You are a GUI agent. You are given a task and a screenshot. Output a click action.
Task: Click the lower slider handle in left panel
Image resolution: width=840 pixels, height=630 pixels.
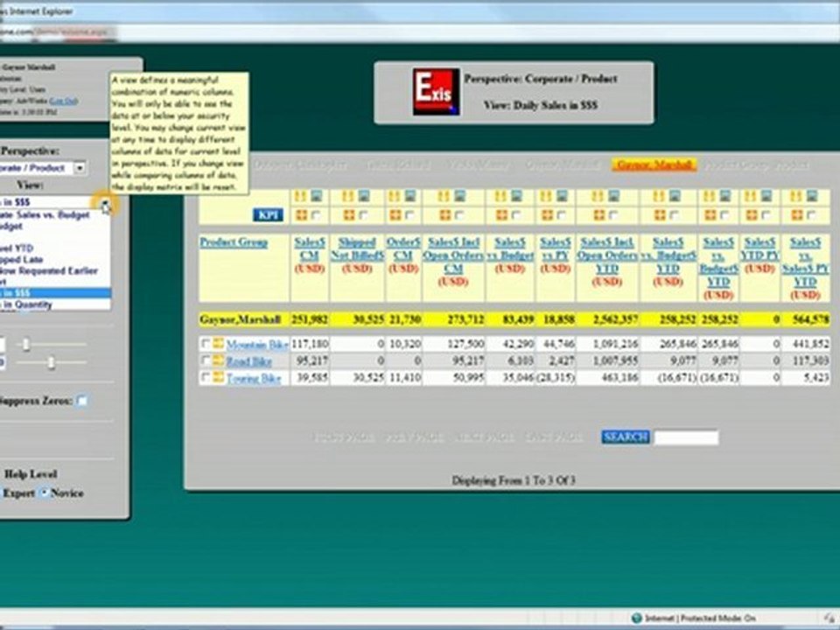tap(51, 362)
